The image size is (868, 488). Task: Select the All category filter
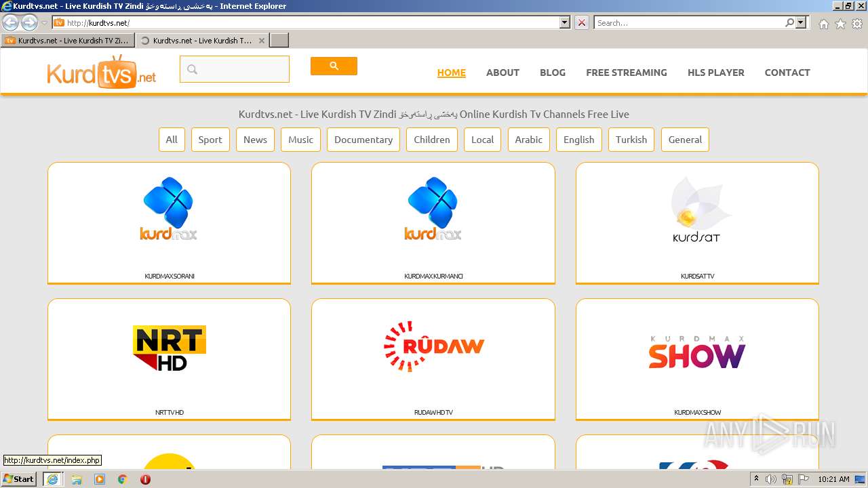click(x=172, y=140)
